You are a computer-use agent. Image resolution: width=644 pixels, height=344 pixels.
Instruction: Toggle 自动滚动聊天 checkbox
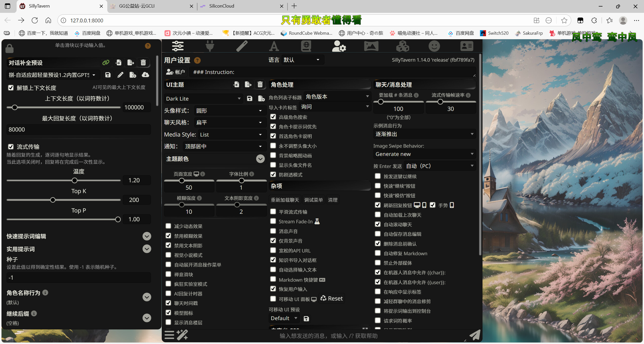pyautogui.click(x=378, y=224)
